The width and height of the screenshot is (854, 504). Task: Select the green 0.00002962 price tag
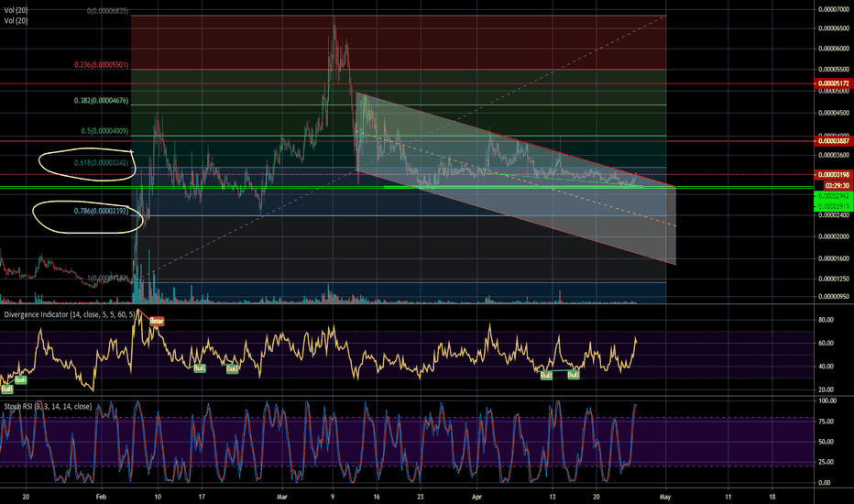tap(832, 195)
